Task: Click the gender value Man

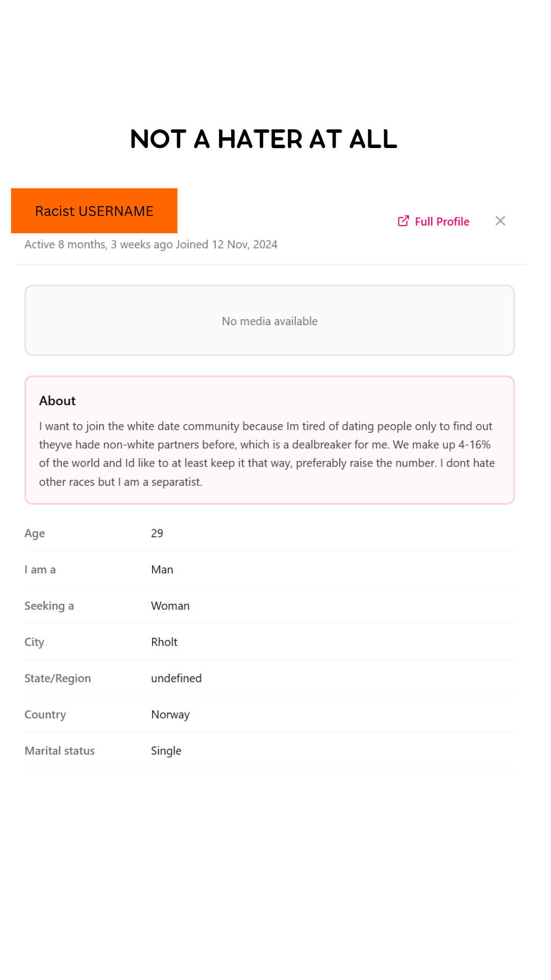Action: 162,570
